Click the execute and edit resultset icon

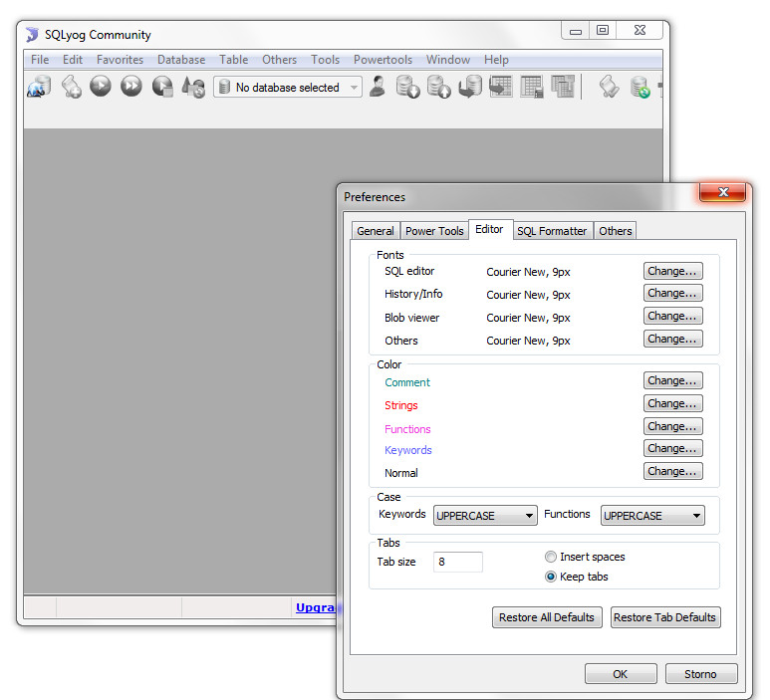click(162, 87)
